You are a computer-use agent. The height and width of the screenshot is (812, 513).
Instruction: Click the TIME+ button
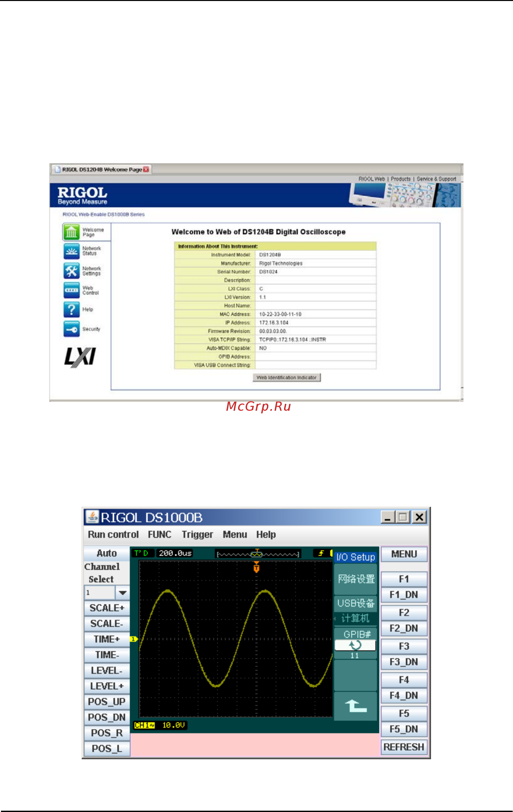(107, 639)
